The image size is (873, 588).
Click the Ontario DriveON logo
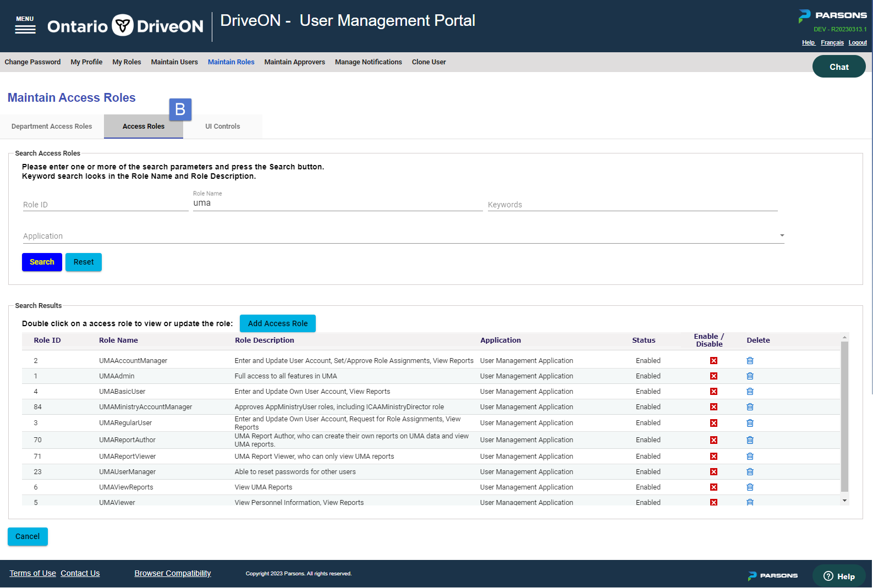125,26
